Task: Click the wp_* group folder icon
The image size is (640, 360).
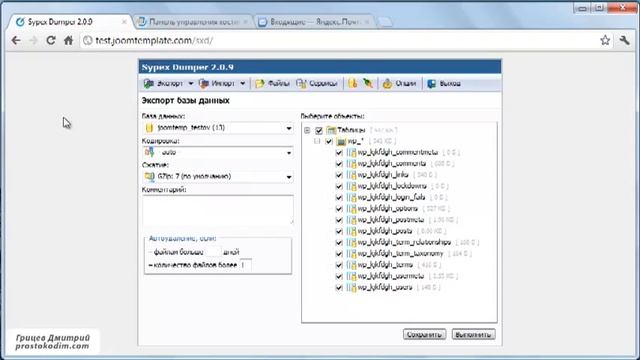Action: (x=341, y=142)
